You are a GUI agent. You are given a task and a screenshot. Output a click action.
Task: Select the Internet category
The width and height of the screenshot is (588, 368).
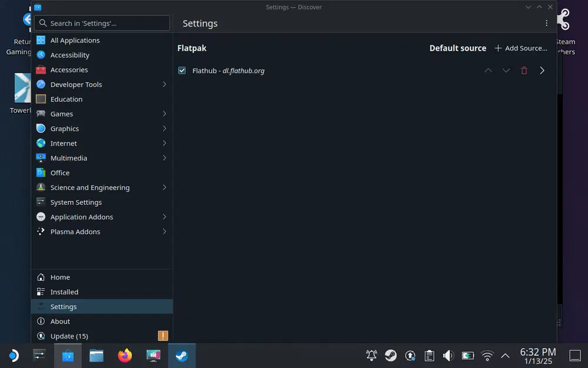(x=102, y=143)
